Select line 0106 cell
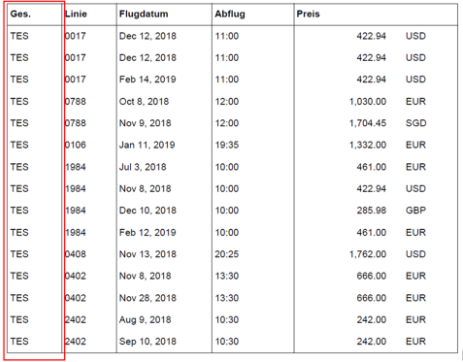 coord(75,145)
